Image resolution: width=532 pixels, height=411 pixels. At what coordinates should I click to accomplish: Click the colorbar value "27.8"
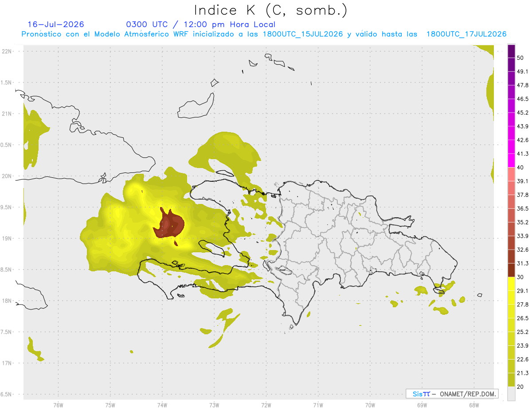point(523,305)
